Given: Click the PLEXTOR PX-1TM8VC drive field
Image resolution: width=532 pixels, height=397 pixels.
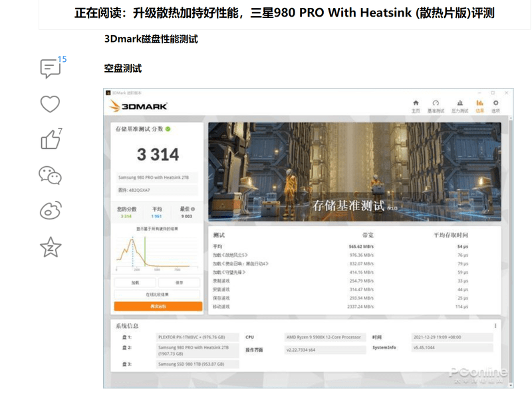Looking at the screenshot, I should tap(198, 337).
